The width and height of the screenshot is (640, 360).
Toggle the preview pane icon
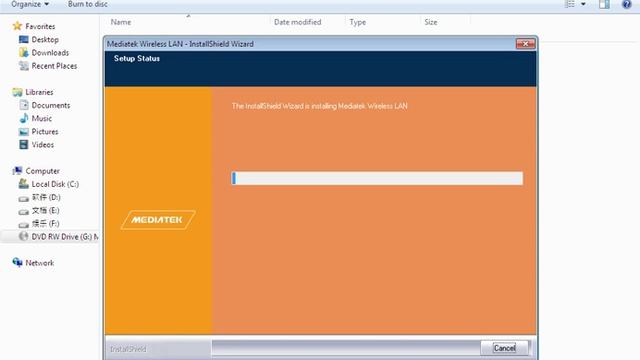[604, 4]
